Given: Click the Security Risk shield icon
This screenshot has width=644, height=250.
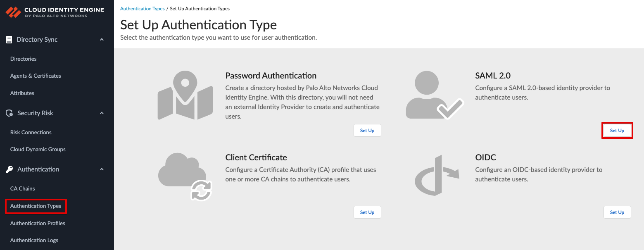Looking at the screenshot, I should (9, 113).
